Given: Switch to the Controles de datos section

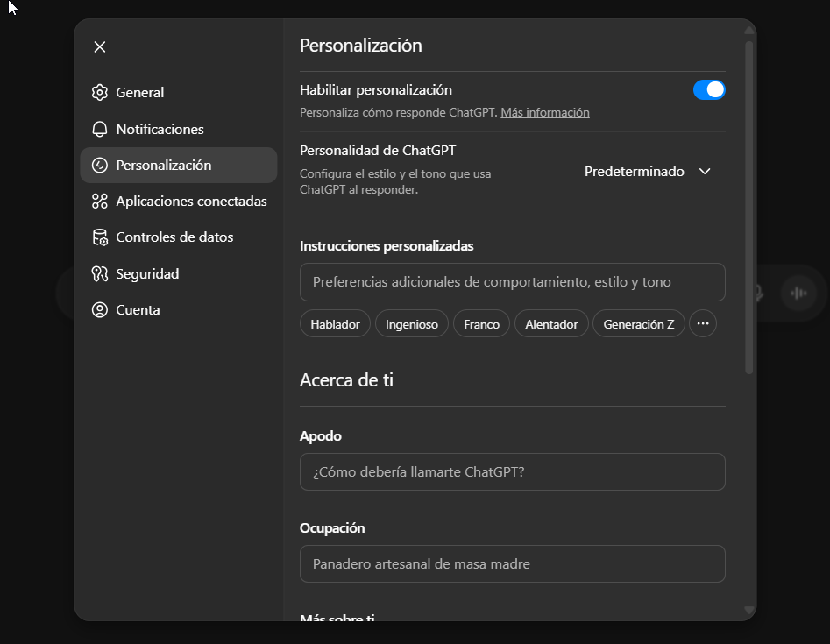Looking at the screenshot, I should pos(174,237).
